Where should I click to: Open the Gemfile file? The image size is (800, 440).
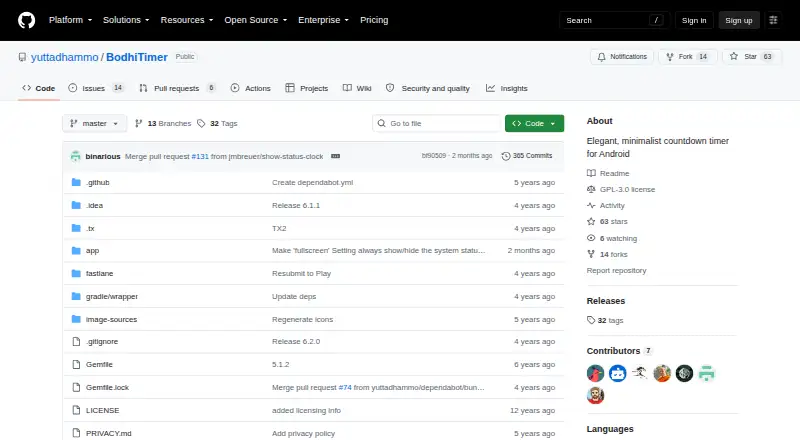point(99,364)
